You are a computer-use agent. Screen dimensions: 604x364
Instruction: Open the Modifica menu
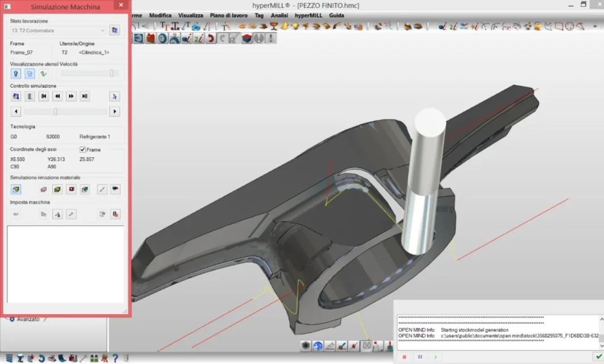coord(160,15)
